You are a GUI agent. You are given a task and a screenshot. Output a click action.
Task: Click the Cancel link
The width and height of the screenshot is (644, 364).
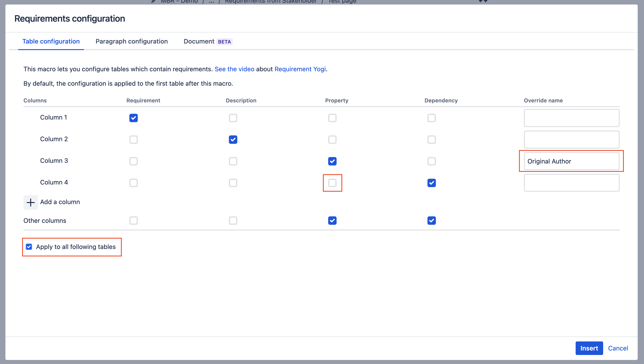[618, 348]
